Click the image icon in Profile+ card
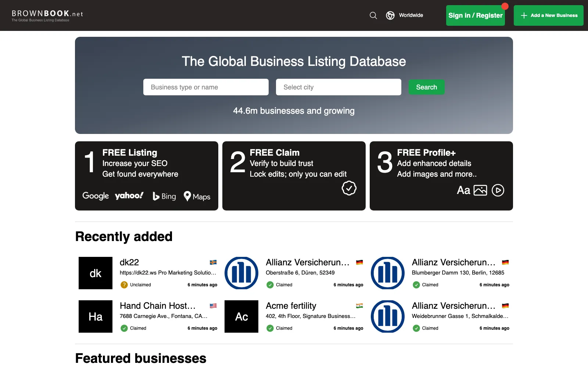This screenshot has height=368, width=588. coord(480,190)
